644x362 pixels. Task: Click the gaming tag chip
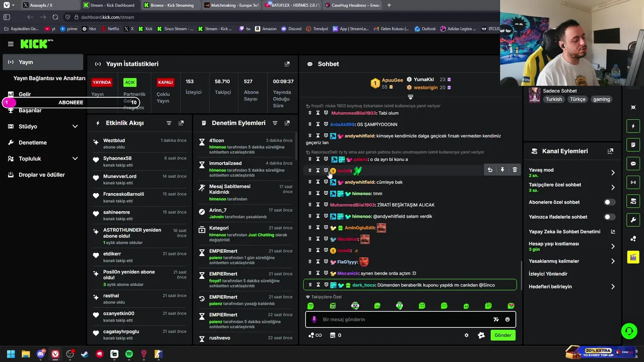click(x=601, y=100)
